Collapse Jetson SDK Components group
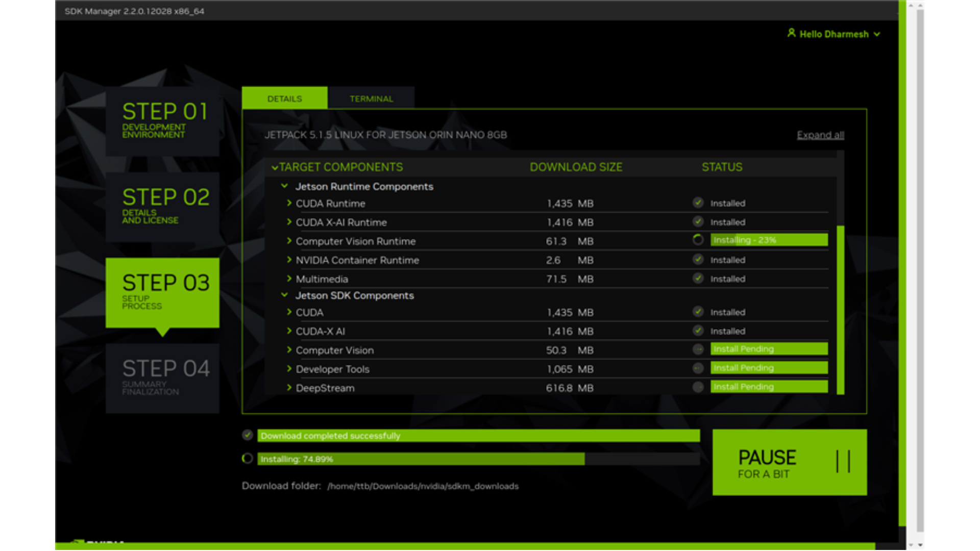Viewport: 980px width, 551px height. (x=285, y=295)
